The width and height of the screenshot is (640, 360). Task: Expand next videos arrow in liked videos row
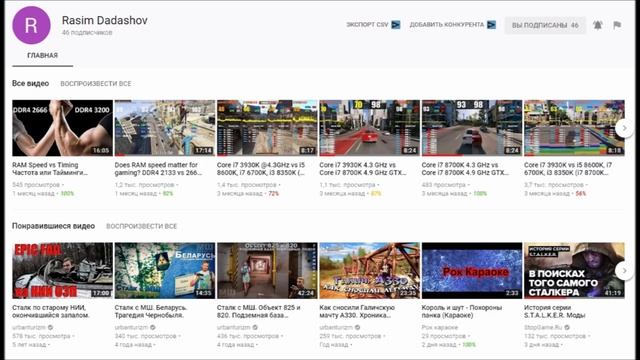point(624,271)
